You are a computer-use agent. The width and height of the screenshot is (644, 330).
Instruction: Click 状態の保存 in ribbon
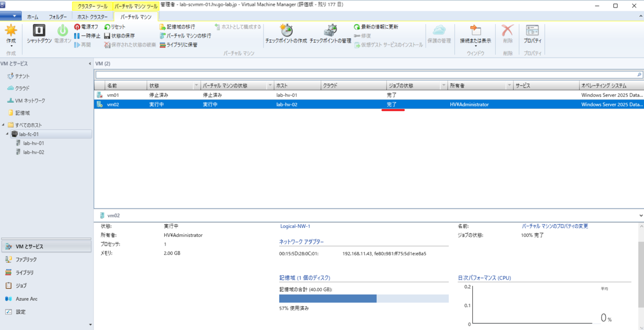pos(119,35)
